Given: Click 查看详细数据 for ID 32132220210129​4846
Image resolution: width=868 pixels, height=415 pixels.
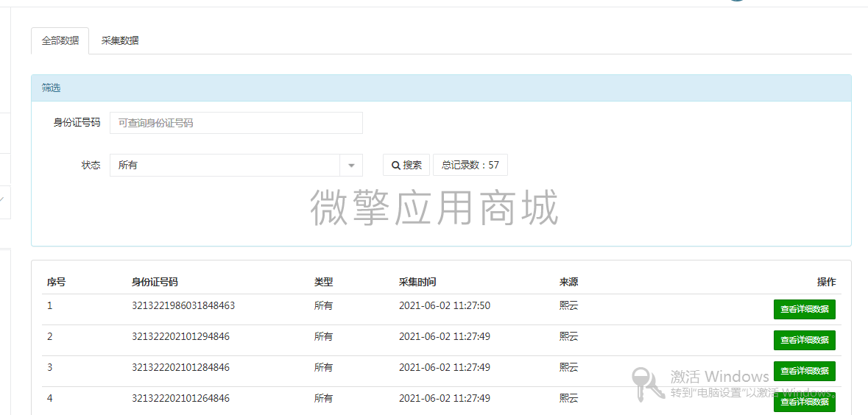Looking at the screenshot, I should click(x=805, y=340).
